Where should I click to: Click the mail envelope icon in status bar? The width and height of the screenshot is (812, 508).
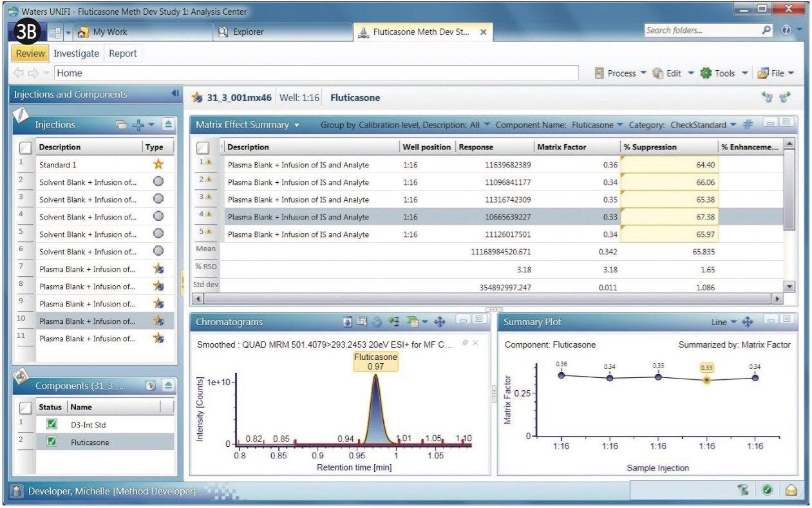pyautogui.click(x=791, y=491)
